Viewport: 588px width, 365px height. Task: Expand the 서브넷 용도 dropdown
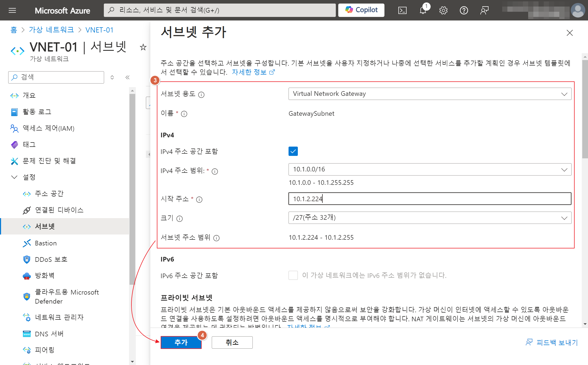(430, 94)
